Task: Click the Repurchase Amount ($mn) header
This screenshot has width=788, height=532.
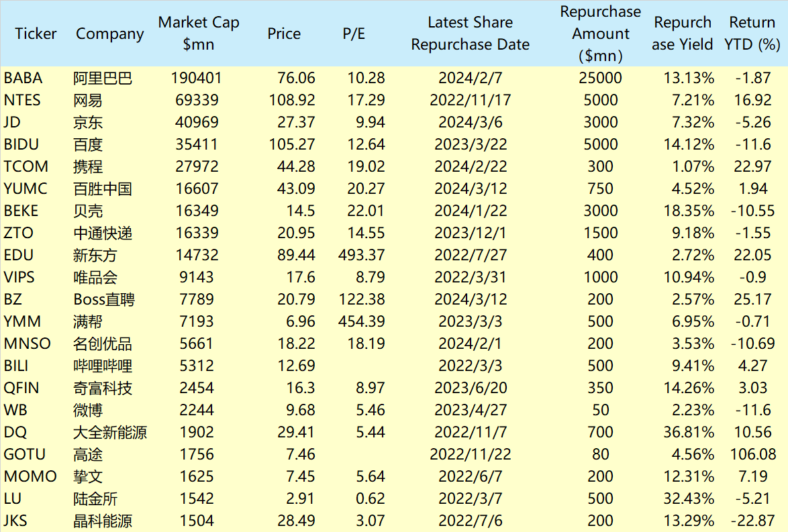Action: tap(600, 34)
